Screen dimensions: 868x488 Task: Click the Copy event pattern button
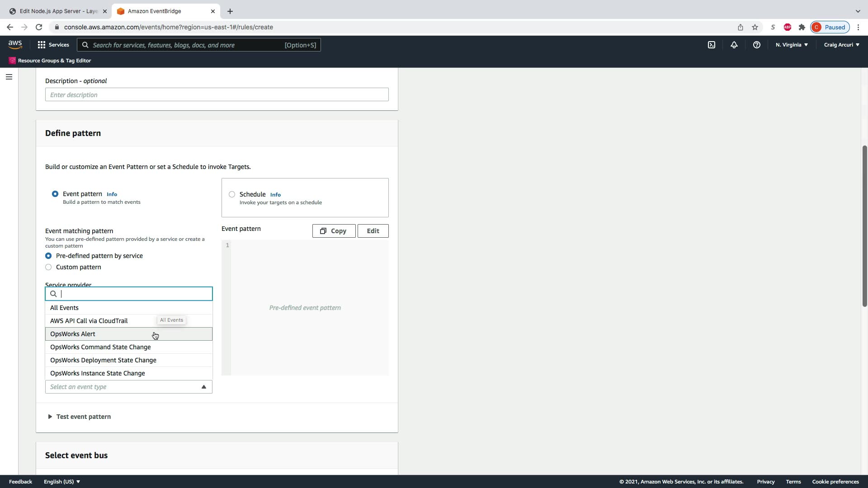tap(334, 231)
